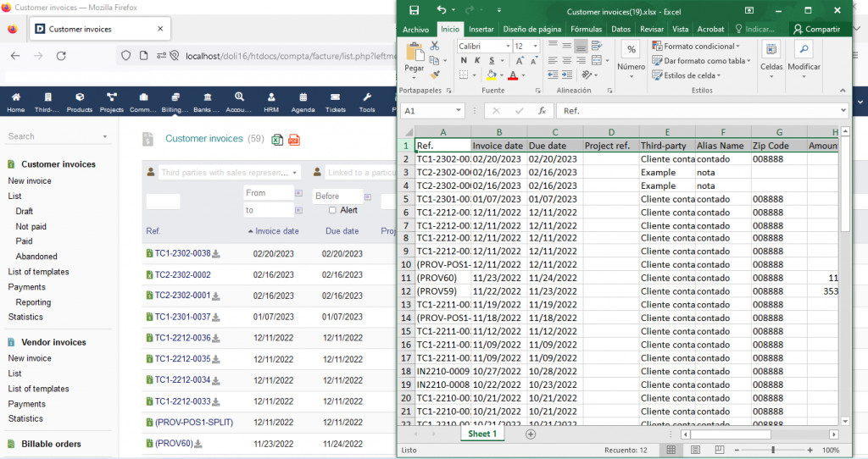Sort by the Invoice date column header
Image resolution: width=868 pixels, height=459 pixels.
[277, 231]
